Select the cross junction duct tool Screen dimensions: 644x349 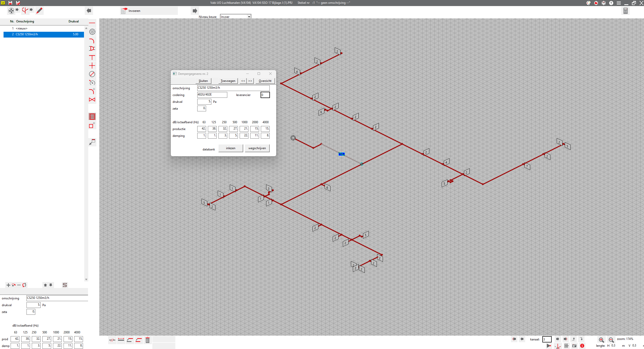tap(92, 66)
